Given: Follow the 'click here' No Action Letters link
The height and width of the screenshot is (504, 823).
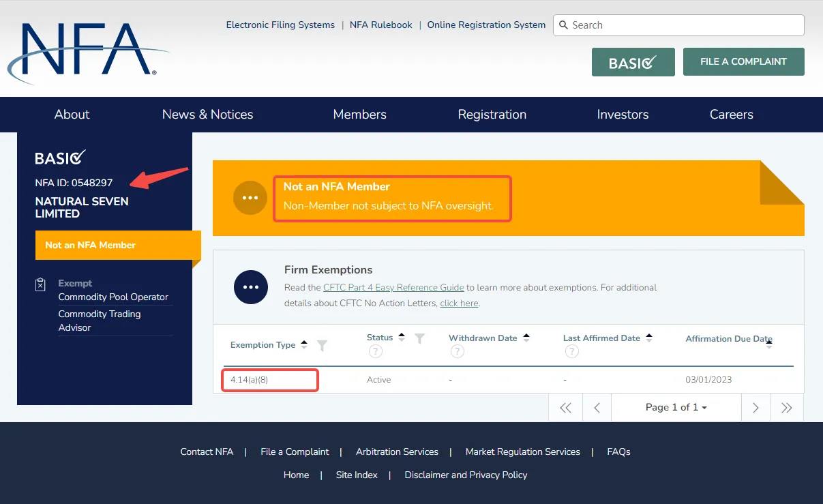Looking at the screenshot, I should click(x=459, y=303).
